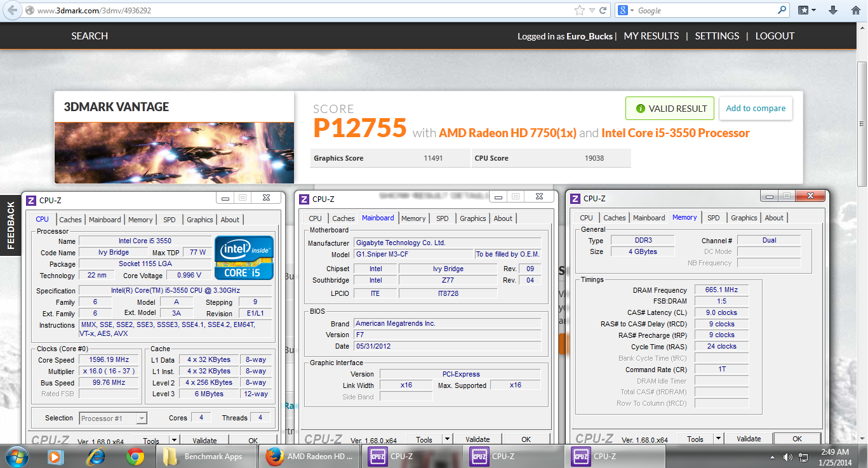Click the Intel Core i5 logo badge
Screen dimensions: 868x468
tap(244, 258)
